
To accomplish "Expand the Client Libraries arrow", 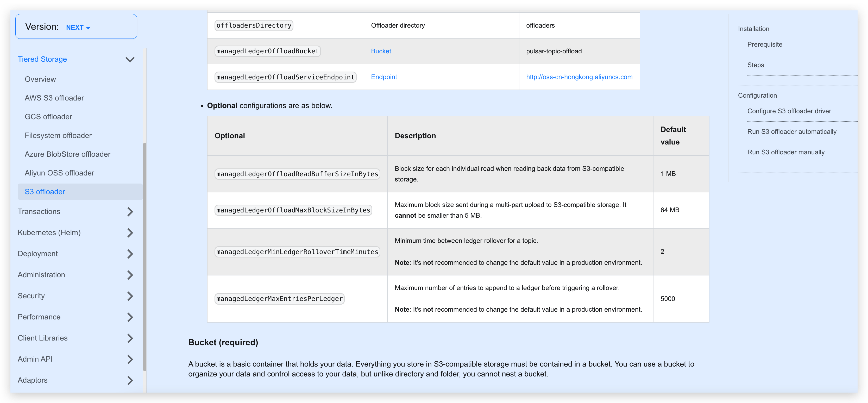I will click(x=130, y=338).
